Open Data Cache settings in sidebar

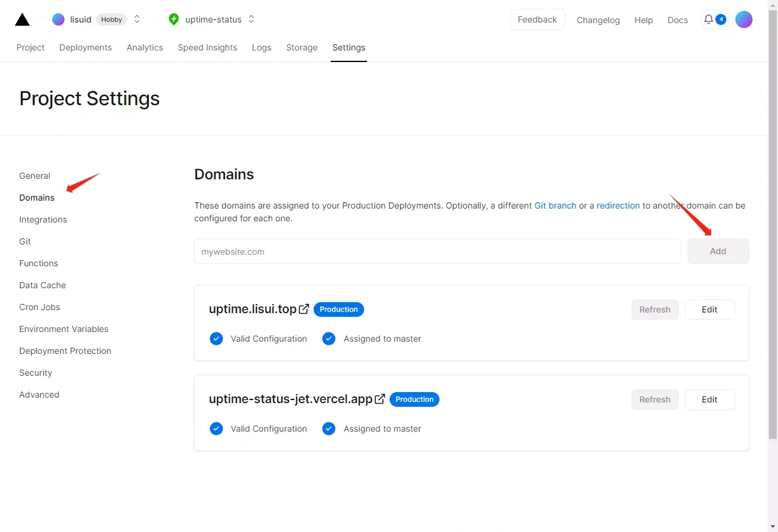pyautogui.click(x=43, y=285)
